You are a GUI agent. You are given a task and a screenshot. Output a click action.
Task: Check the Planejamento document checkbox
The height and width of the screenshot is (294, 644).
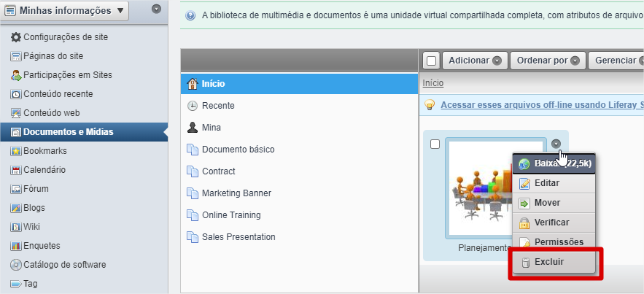click(x=435, y=144)
